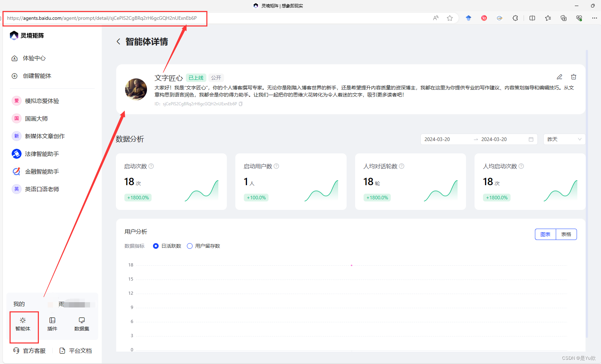Show help tooltip for 人均对话轮数
Screen dimensions: 601x364
[x=402, y=166]
